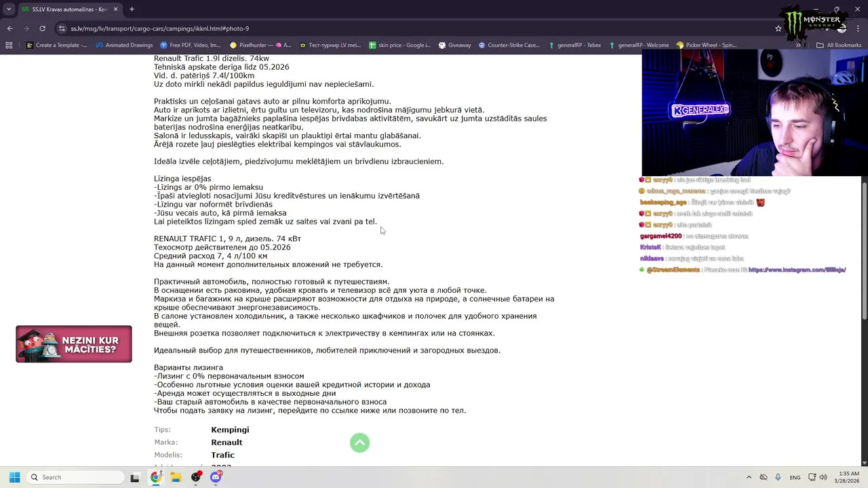Open File Explorer from the taskbar
Screen dimensions: 868x488
(x=176, y=477)
